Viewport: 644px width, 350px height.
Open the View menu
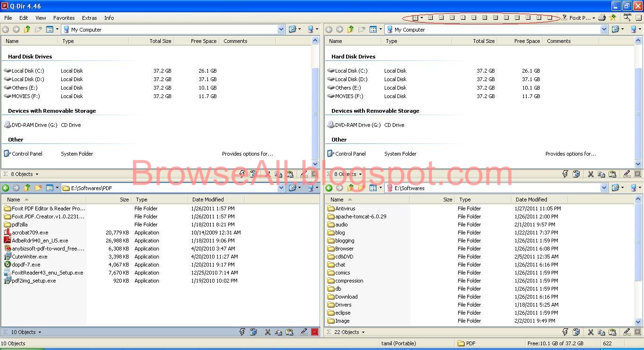(41, 18)
